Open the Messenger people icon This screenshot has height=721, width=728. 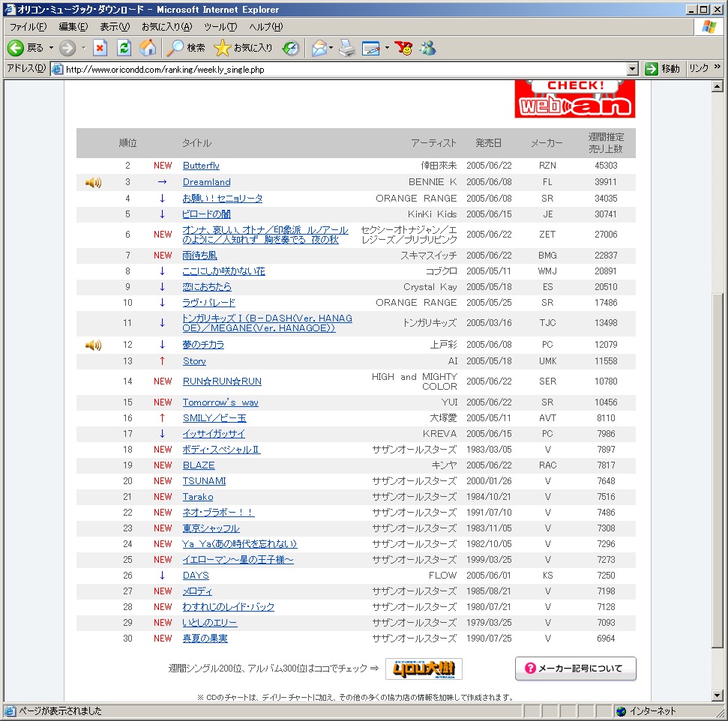pyautogui.click(x=427, y=48)
